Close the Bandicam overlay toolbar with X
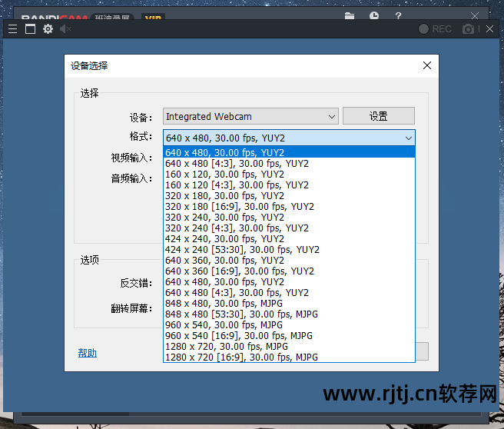This screenshot has height=429, width=504. tap(489, 29)
